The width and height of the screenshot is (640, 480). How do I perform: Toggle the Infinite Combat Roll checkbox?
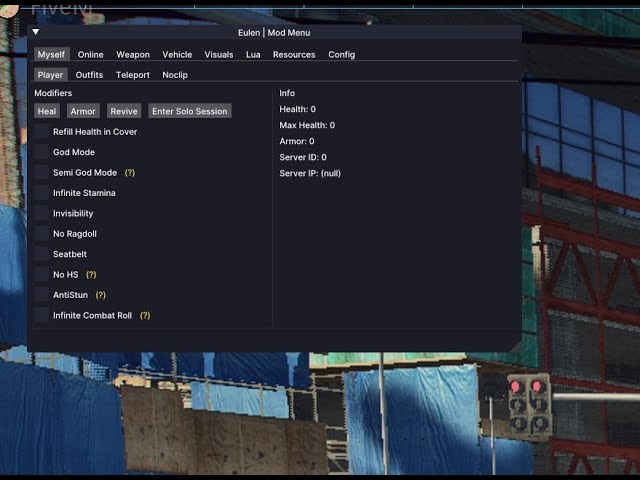42,315
